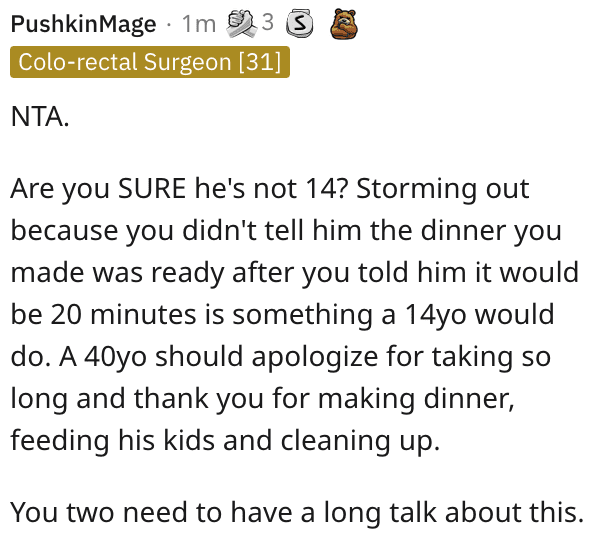Click the word 40yo in comment
The image size is (610, 554).
[x=116, y=357]
